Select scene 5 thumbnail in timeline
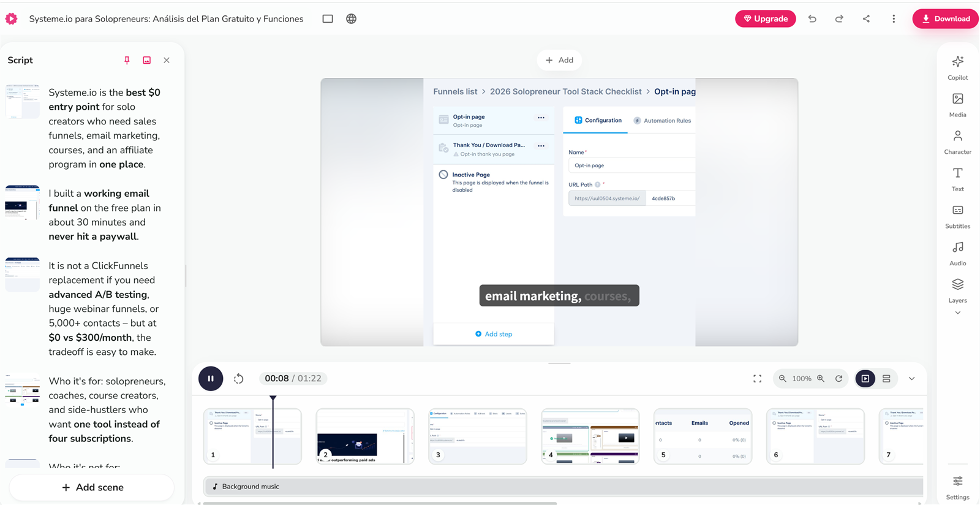980x505 pixels. point(703,436)
